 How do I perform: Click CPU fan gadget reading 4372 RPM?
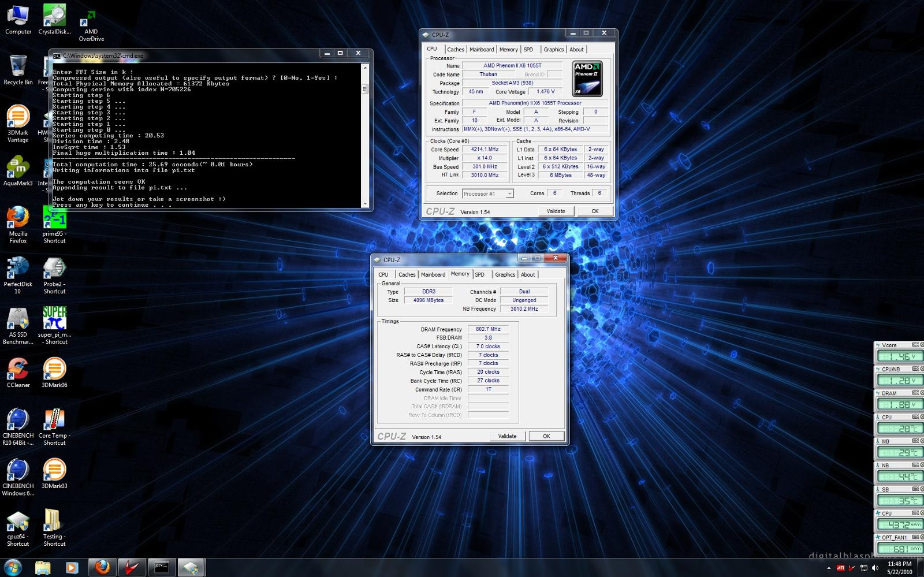900,524
